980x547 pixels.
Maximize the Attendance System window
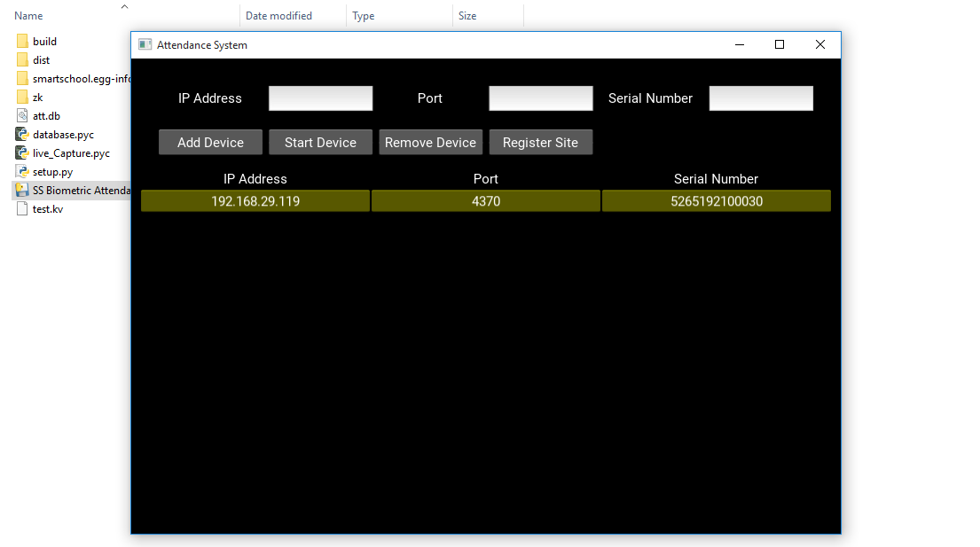[780, 45]
